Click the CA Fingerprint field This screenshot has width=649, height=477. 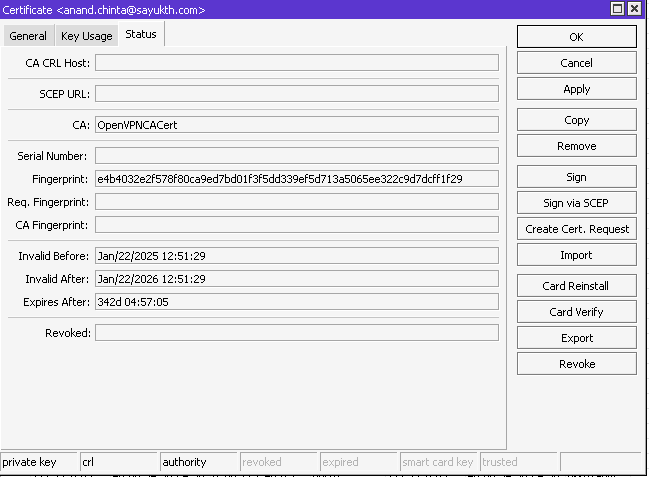click(x=297, y=225)
